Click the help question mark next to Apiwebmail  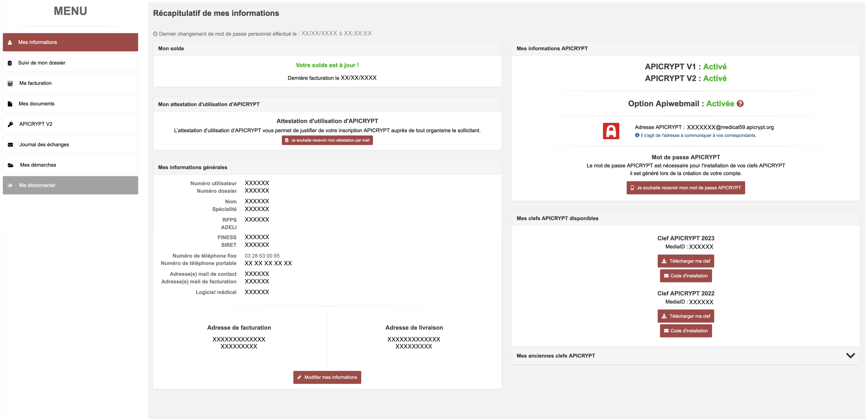[740, 104]
